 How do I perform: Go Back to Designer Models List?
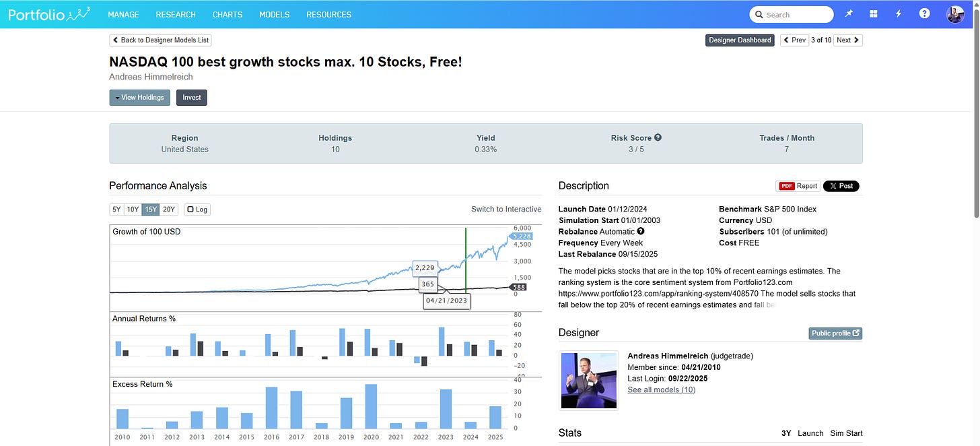(162, 40)
